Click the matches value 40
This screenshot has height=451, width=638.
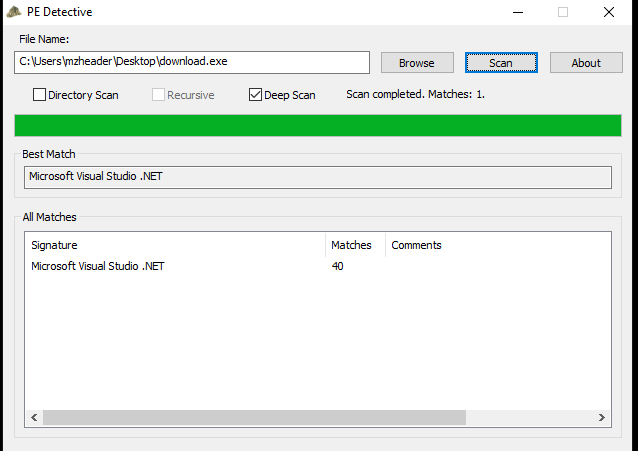337,266
